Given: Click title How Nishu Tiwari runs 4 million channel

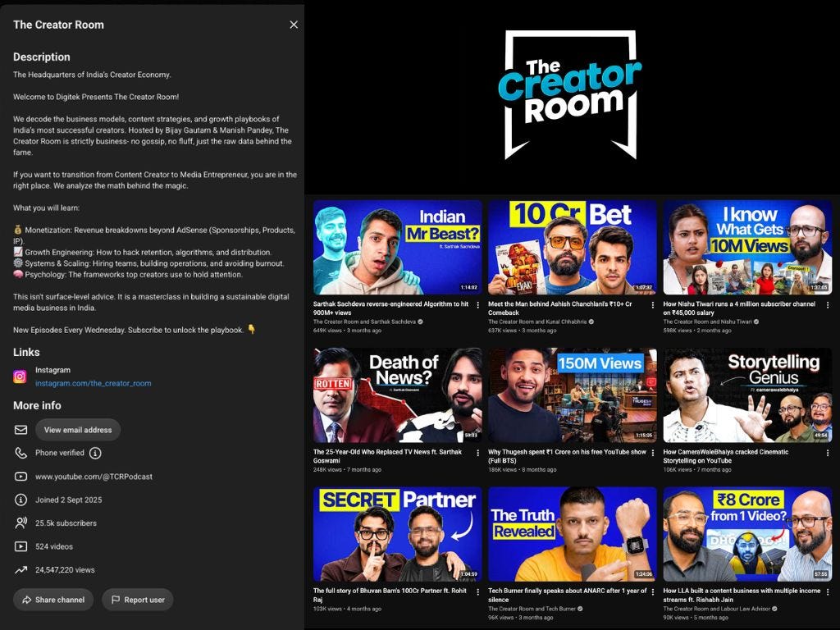Looking at the screenshot, I should [739, 308].
